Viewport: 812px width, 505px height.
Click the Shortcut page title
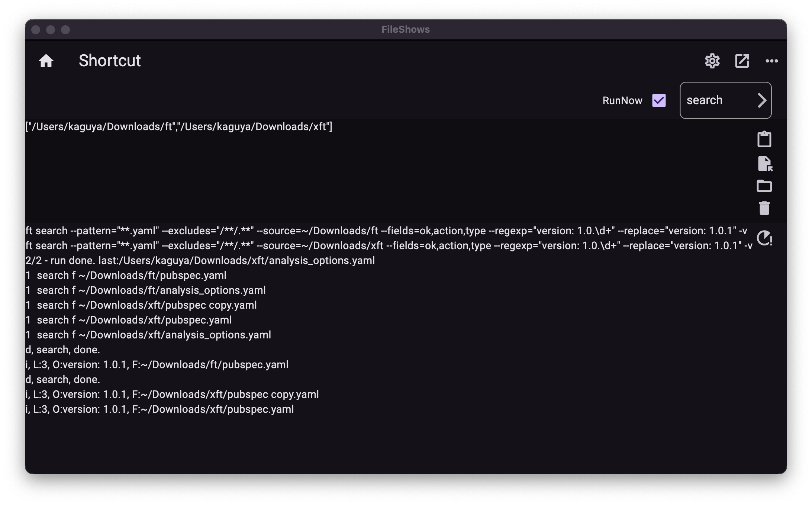110,61
